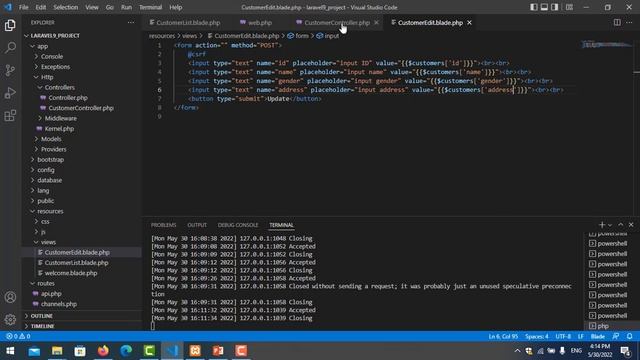Open the customize layout icon
640x360 pixels.
pos(569,7)
